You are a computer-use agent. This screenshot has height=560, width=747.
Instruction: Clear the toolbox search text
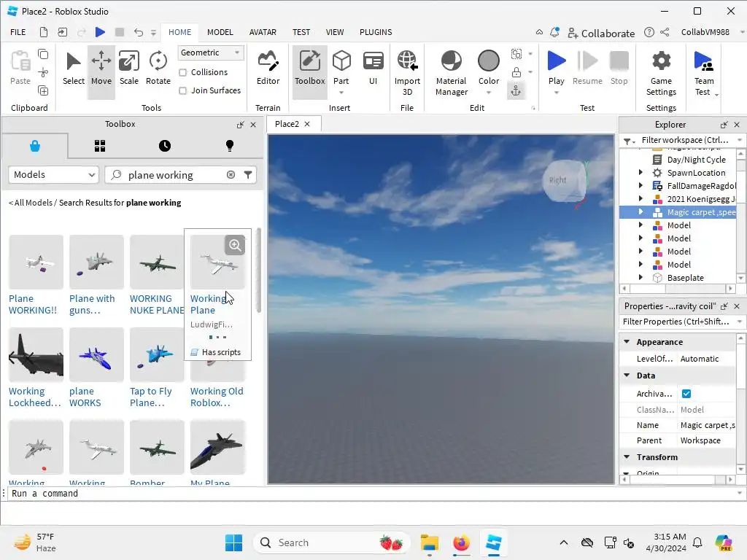[x=231, y=175]
